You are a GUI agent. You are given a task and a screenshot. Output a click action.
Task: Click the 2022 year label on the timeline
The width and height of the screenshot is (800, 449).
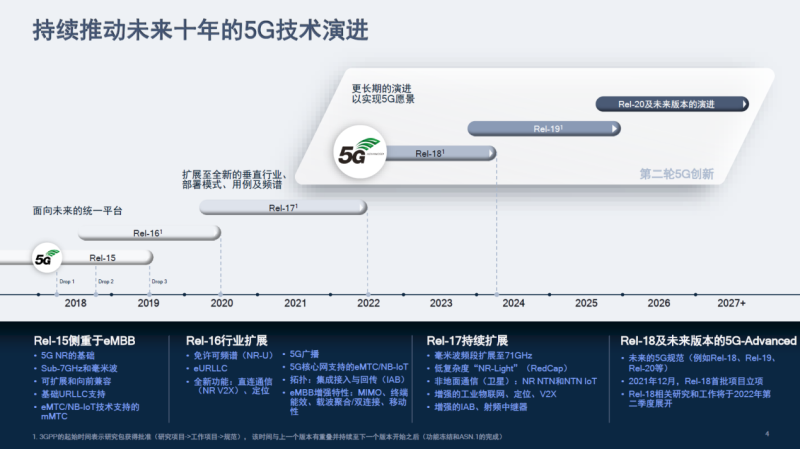(368, 302)
